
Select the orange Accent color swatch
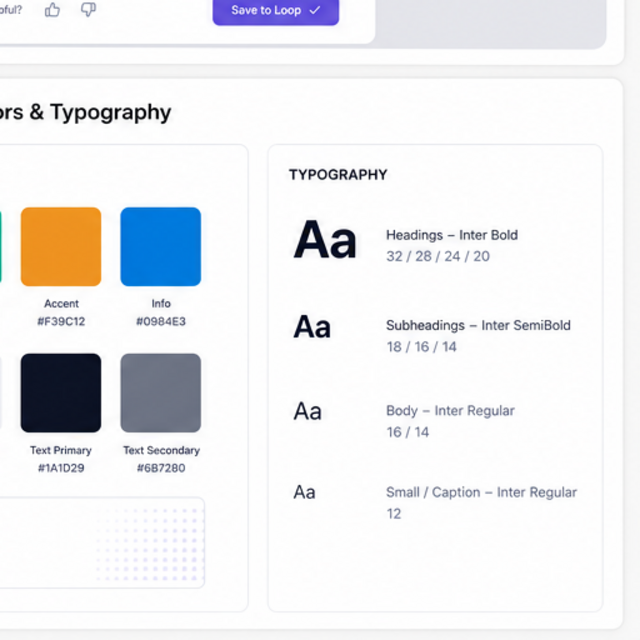coord(61,247)
